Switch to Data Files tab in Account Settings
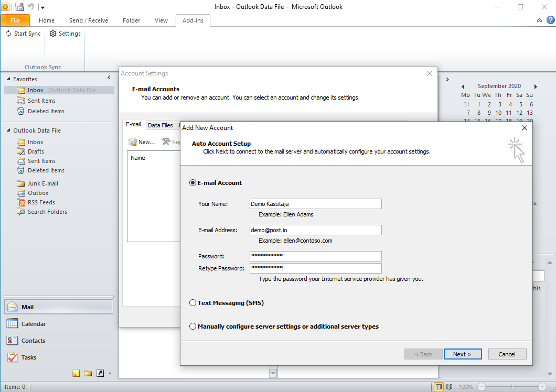This screenshot has width=556, height=392. coord(161,125)
